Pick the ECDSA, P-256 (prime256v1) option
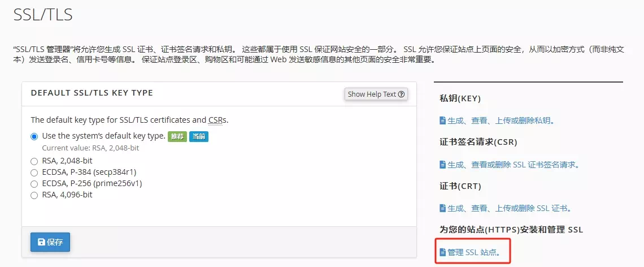This screenshot has height=267, width=644. pos(34,183)
